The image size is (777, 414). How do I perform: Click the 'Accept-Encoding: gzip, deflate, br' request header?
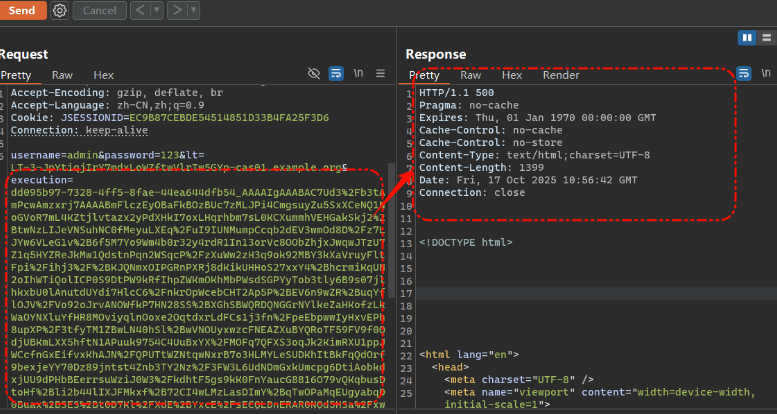(x=117, y=93)
